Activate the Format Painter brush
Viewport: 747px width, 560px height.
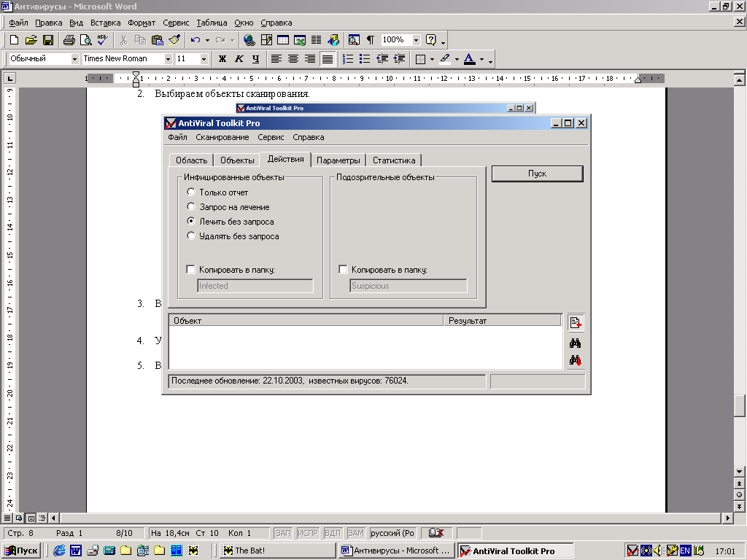point(174,40)
